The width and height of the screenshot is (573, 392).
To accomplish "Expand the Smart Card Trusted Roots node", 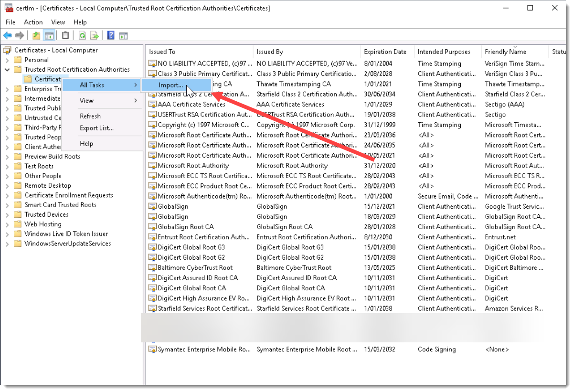I will (x=7, y=205).
